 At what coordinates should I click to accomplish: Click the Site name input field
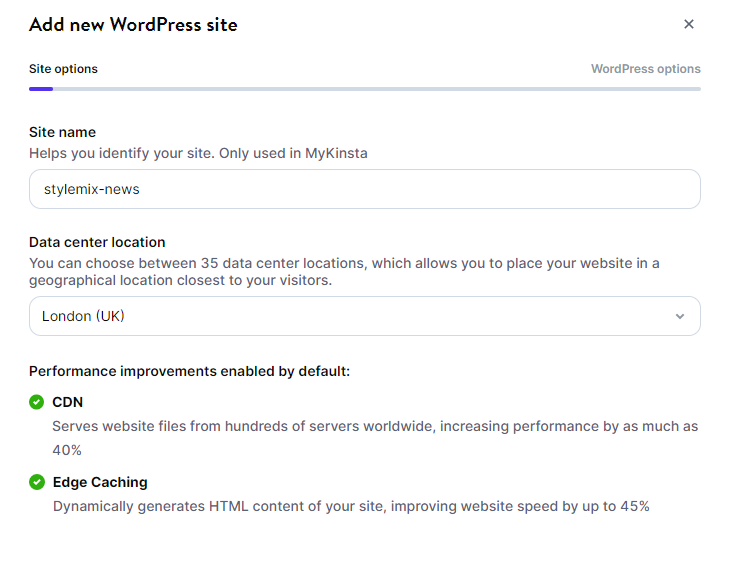click(x=365, y=189)
